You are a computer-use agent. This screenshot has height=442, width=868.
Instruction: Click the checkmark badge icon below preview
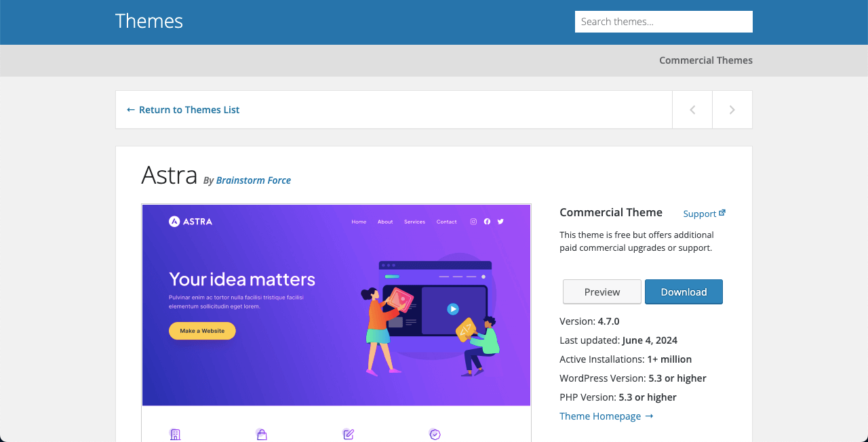[435, 435]
